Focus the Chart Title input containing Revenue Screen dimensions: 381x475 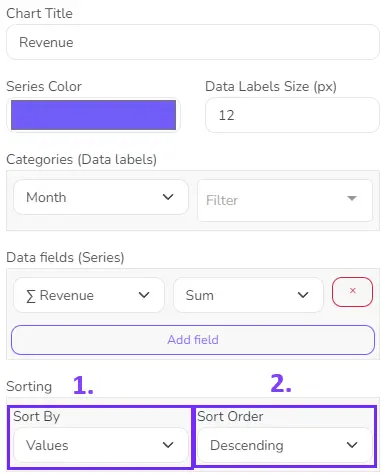point(193,42)
